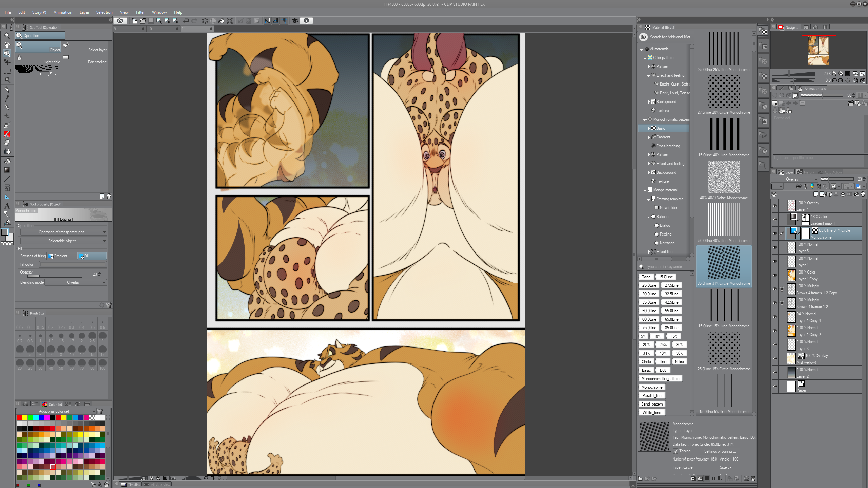Viewport: 868px width, 488px height.
Task: Click Settings of toning button
Action: (720, 451)
